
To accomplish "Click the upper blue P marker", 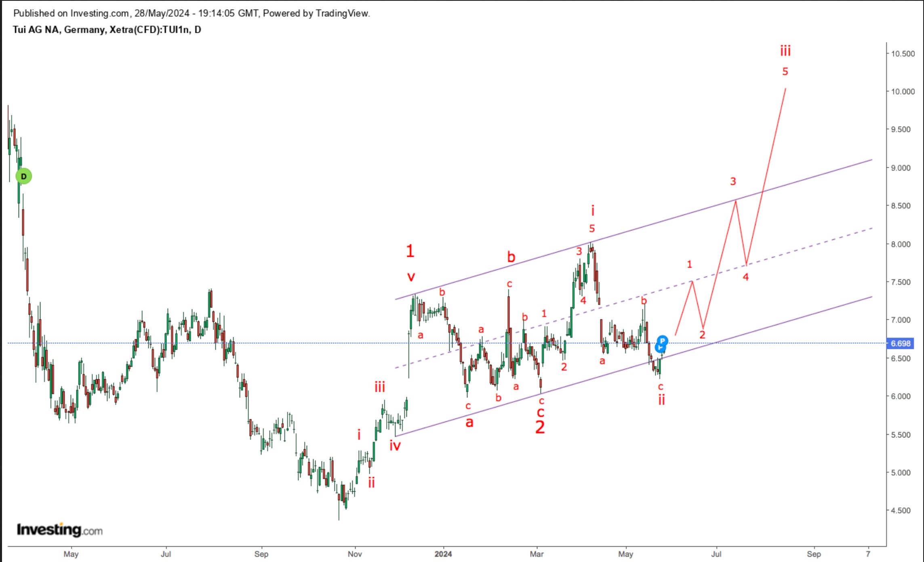I will (662, 340).
